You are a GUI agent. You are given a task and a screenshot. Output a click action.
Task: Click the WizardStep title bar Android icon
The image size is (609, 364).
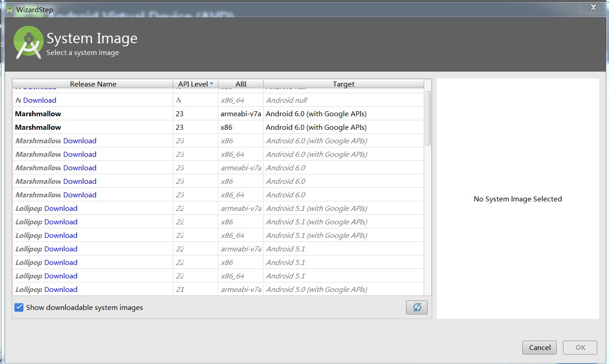(9, 9)
